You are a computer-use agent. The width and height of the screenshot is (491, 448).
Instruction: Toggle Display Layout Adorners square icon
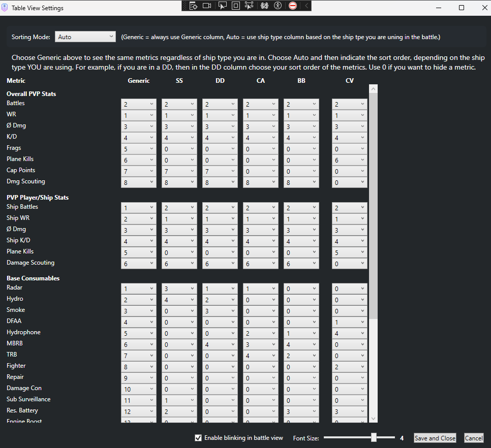235,6
